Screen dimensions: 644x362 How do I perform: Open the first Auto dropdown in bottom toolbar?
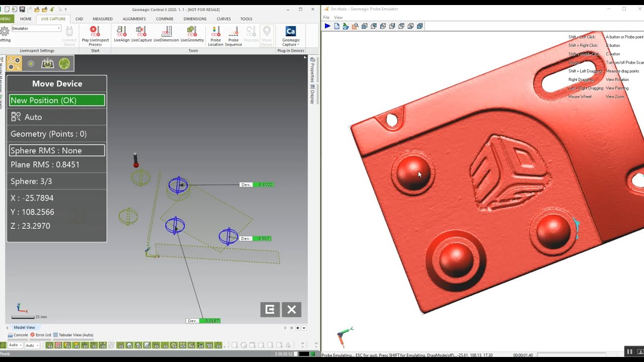click(x=20, y=345)
